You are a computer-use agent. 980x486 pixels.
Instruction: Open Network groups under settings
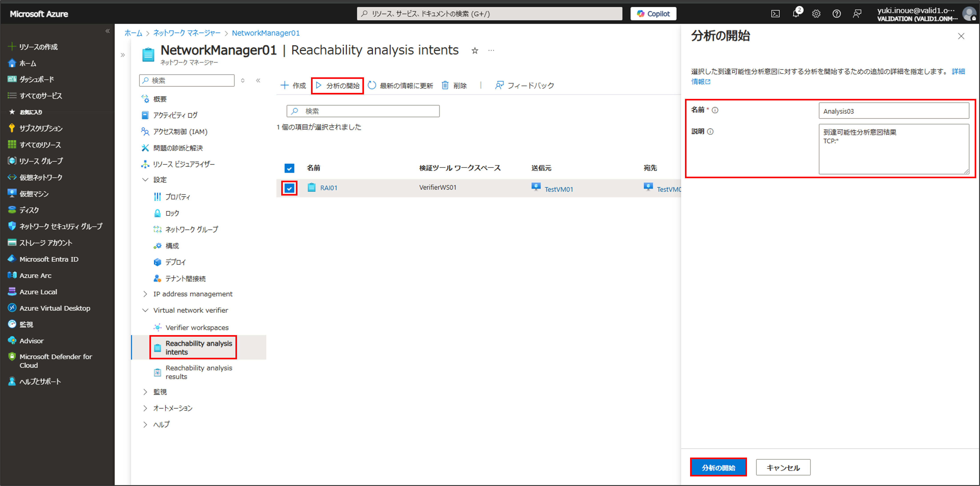click(x=186, y=229)
